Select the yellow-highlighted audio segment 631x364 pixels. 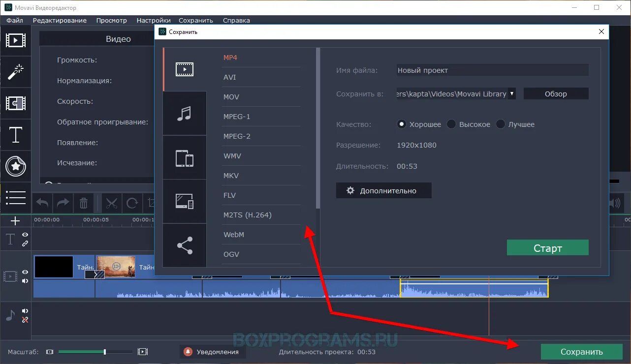[x=474, y=288]
